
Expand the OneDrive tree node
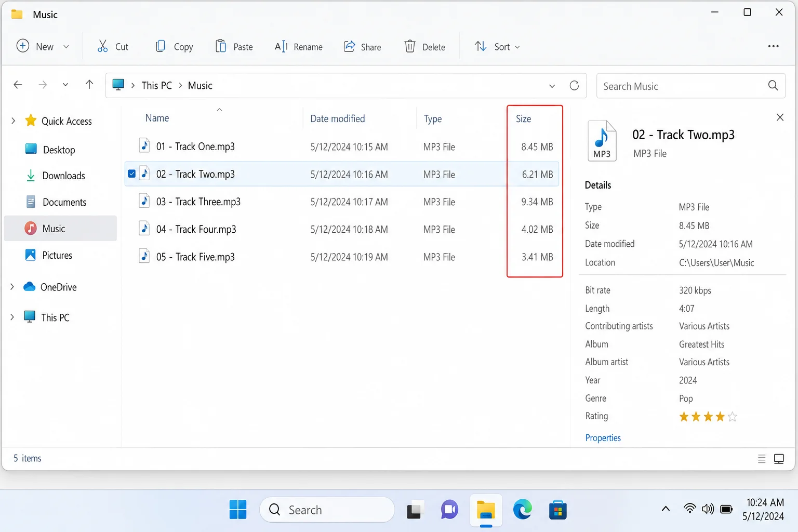click(12, 287)
